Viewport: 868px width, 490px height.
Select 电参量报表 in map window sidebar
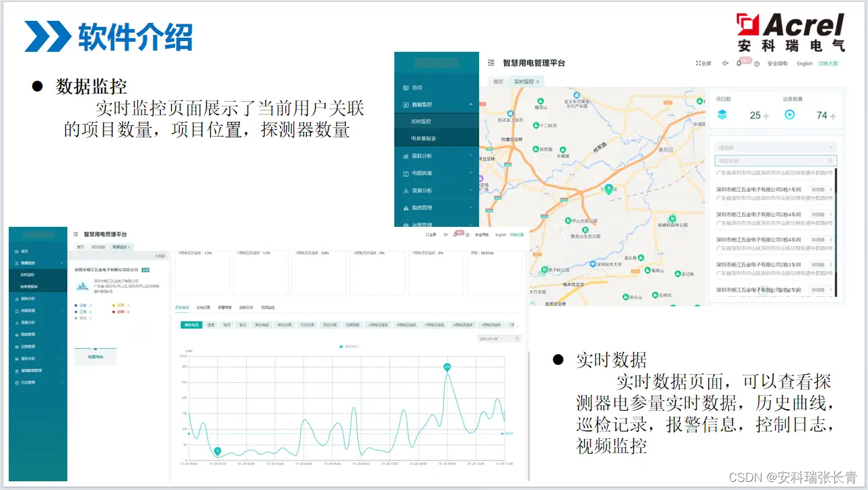pyautogui.click(x=437, y=139)
